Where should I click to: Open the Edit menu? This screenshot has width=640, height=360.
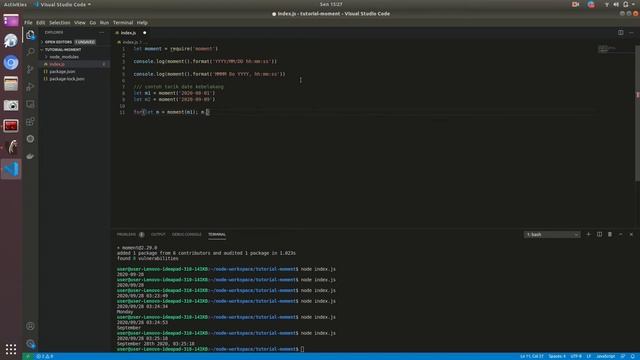(x=40, y=22)
